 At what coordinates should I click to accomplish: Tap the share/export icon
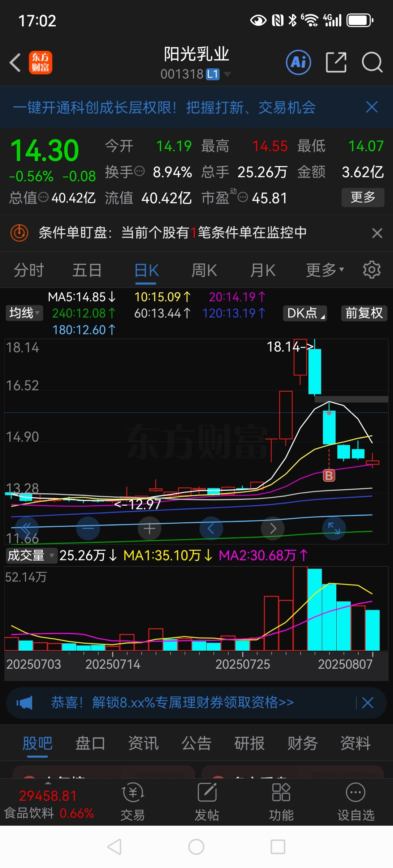point(336,62)
